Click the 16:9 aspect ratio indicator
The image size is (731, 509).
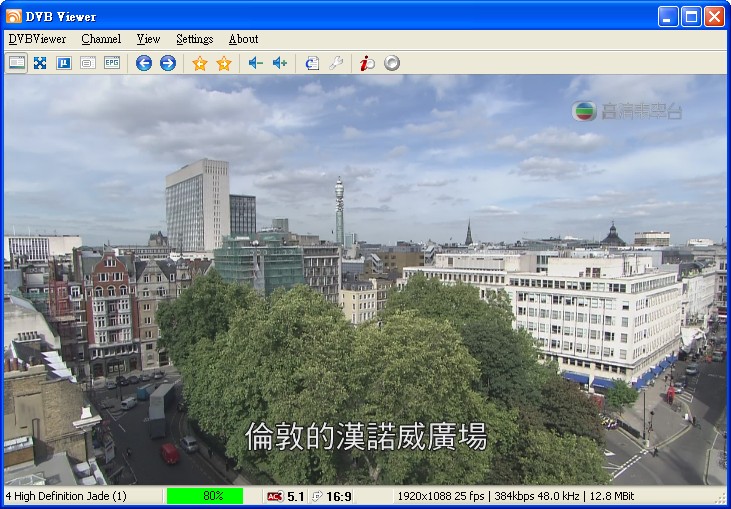point(338,496)
